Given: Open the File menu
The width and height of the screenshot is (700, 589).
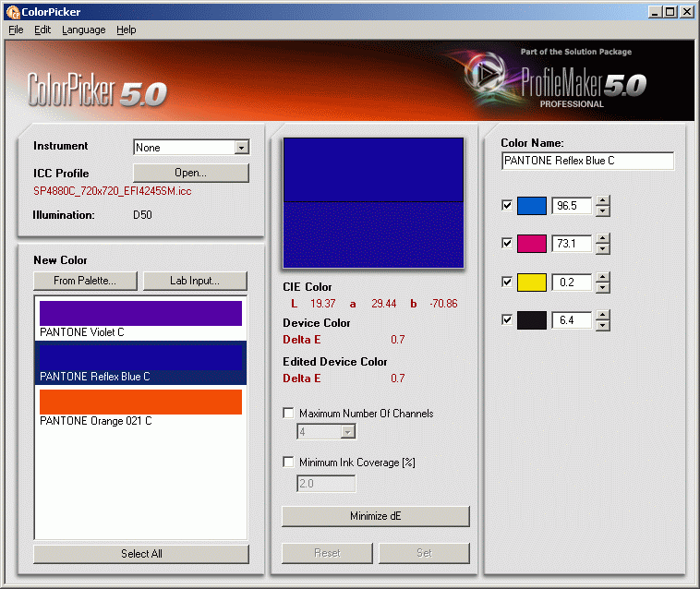Looking at the screenshot, I should click(x=16, y=30).
